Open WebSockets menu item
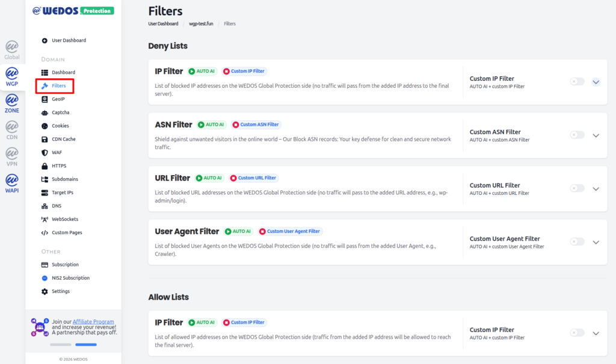Image resolution: width=616 pixels, height=364 pixels. click(65, 220)
